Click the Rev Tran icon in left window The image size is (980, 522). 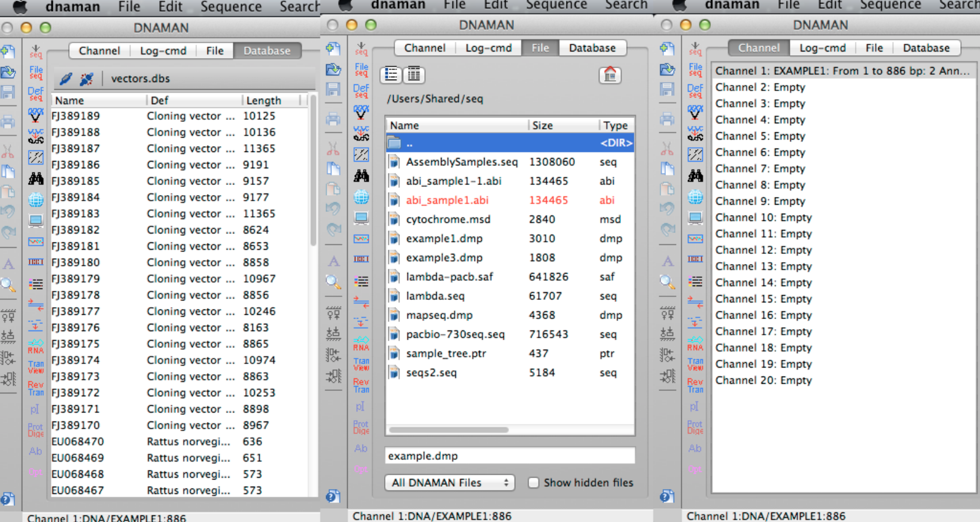click(x=35, y=389)
